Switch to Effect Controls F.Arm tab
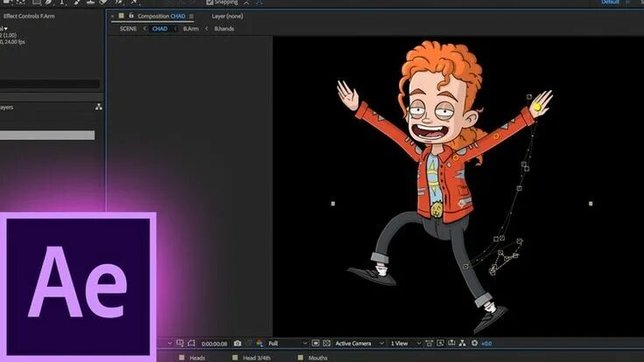The height and width of the screenshot is (362, 644). click(x=29, y=17)
